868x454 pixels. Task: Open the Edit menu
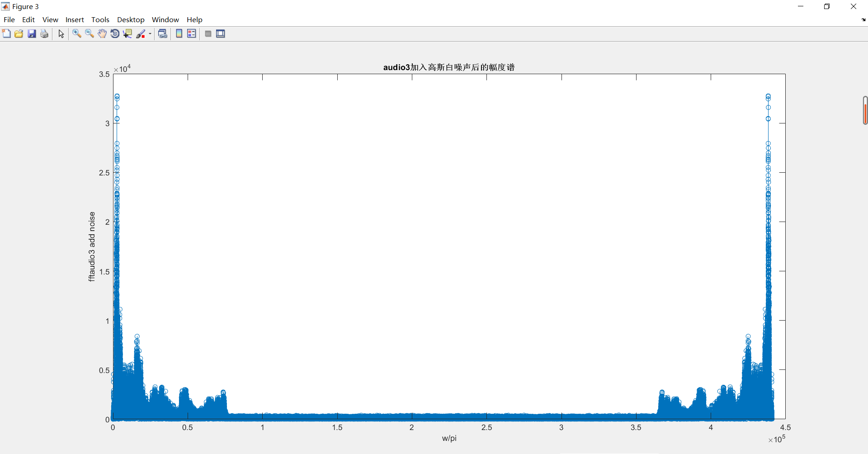pyautogui.click(x=28, y=20)
